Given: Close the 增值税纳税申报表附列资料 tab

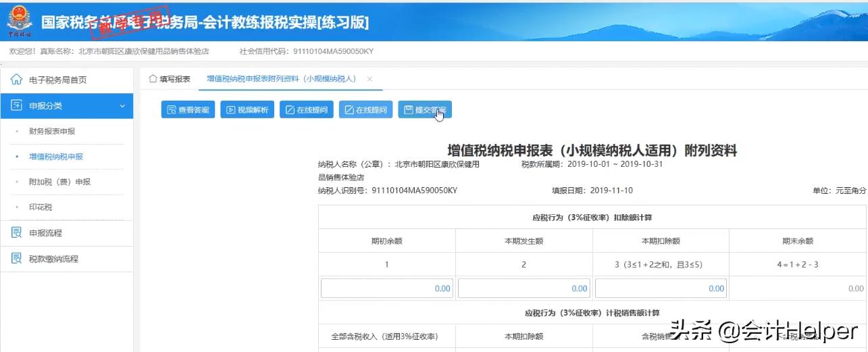Looking at the screenshot, I should coord(369,79).
